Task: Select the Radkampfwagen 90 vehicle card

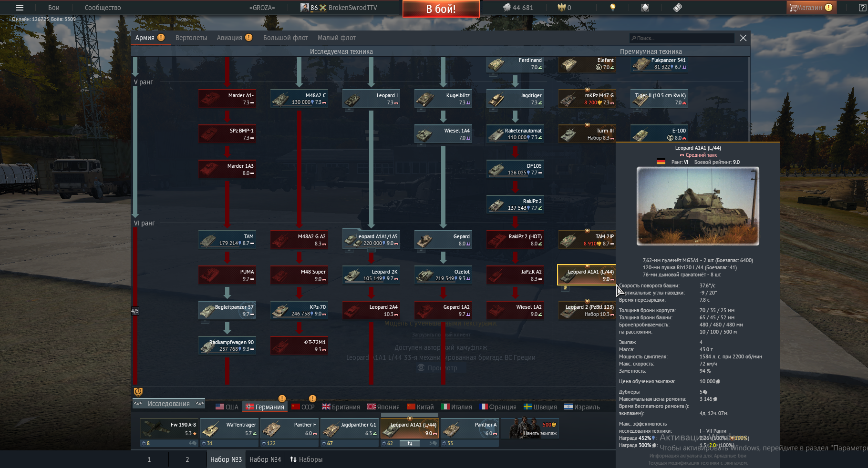Action: click(x=227, y=346)
